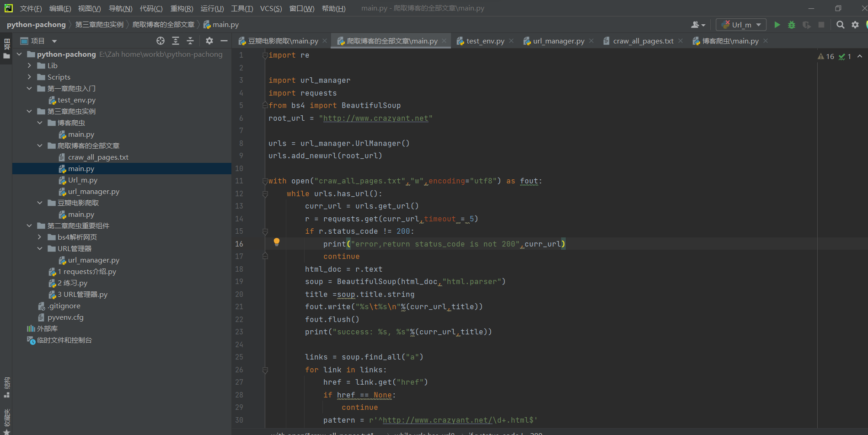Open the user account icon in toolbar
The width and height of the screenshot is (868, 435).
coord(698,25)
